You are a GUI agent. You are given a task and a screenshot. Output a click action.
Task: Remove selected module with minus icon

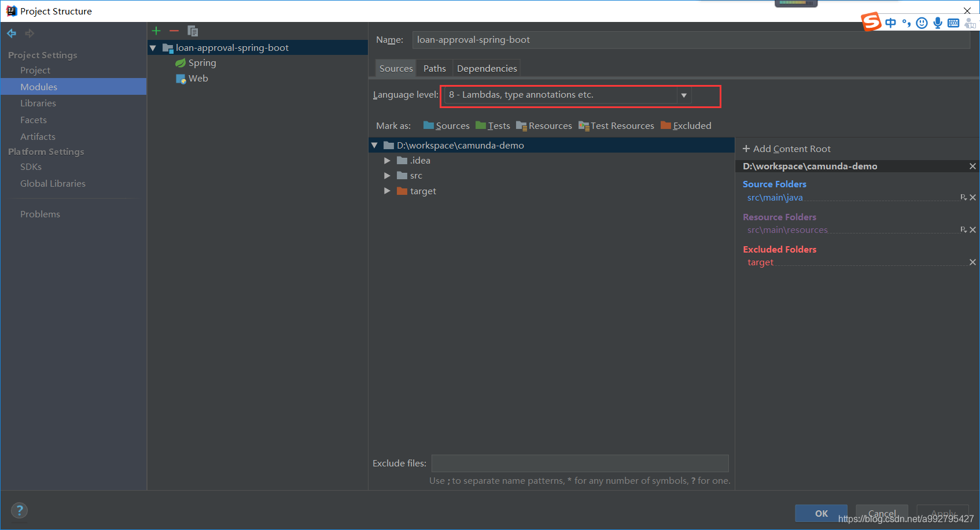point(174,31)
